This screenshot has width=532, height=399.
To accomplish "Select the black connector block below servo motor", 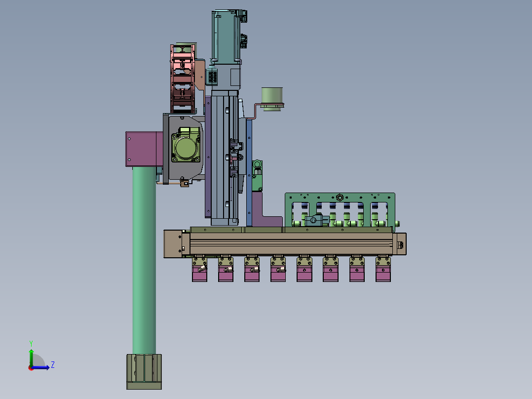I will (212, 77).
